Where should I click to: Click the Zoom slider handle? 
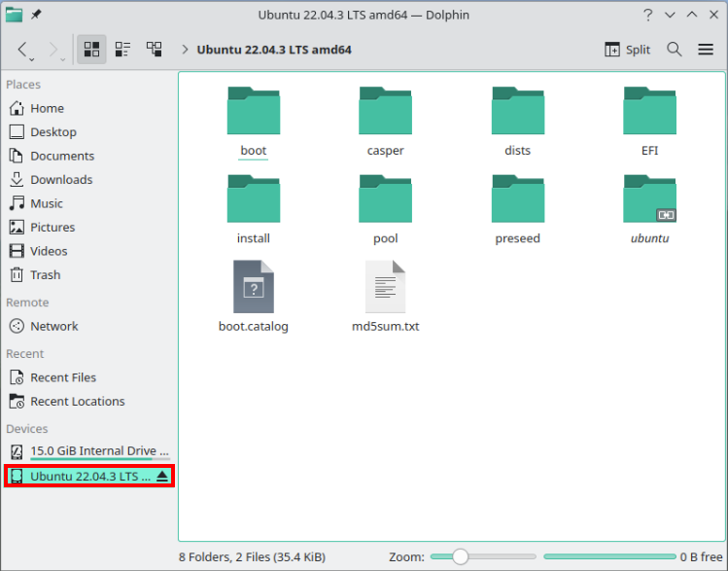[460, 556]
